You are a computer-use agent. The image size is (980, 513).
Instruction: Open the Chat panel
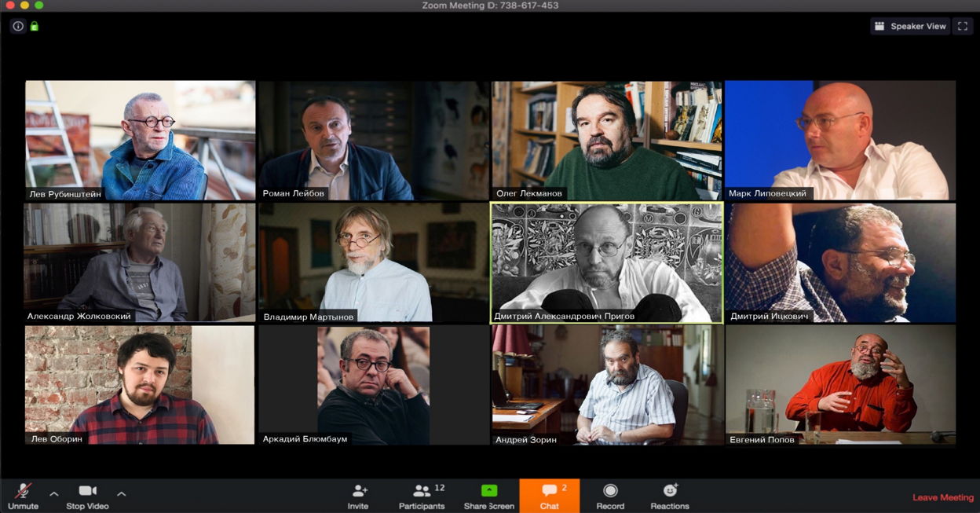point(550,496)
